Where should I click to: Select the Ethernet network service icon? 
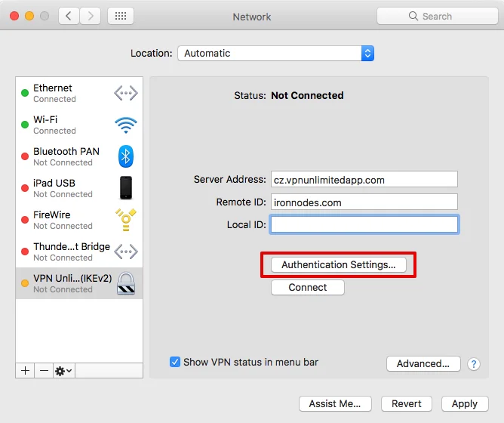tap(125, 93)
